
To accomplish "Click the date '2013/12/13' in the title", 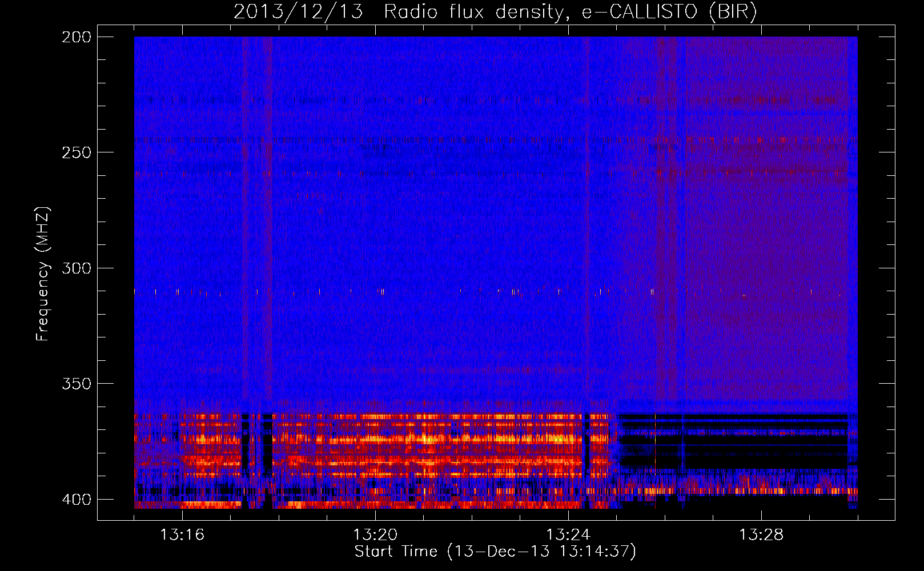I will pyautogui.click(x=298, y=12).
